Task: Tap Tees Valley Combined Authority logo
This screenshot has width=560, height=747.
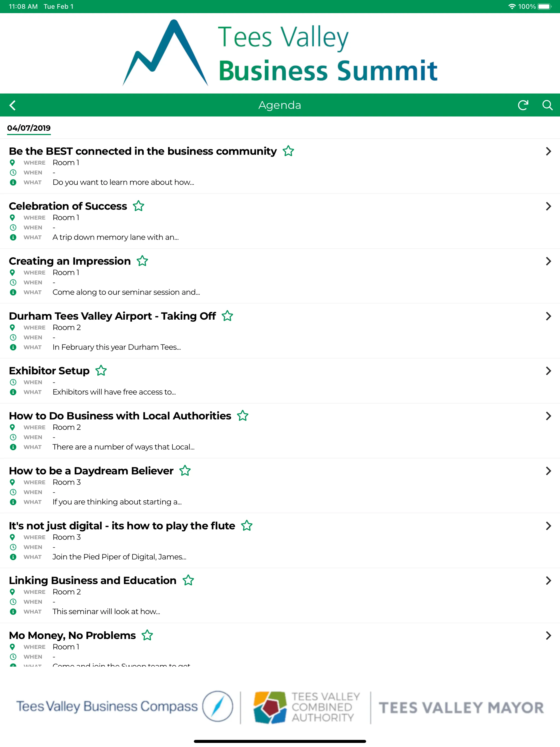Action: [307, 707]
